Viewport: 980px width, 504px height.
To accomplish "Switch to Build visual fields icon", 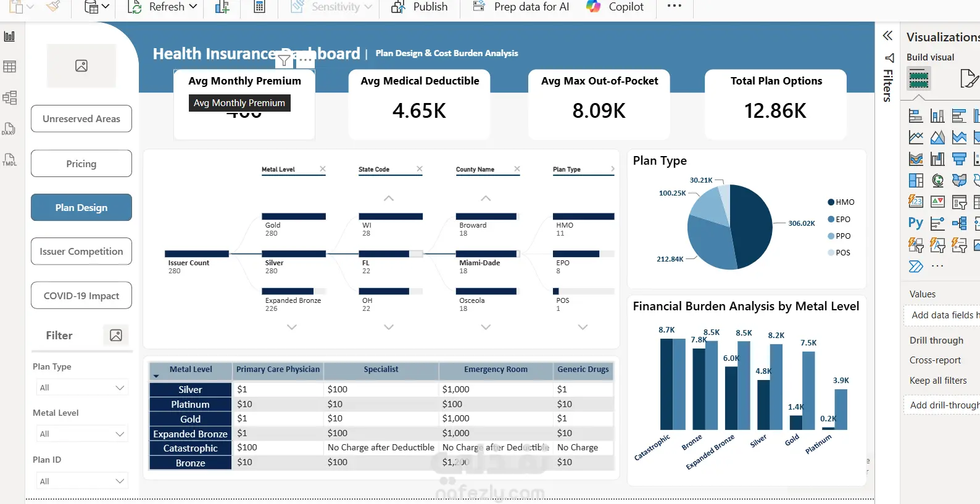I will (919, 79).
